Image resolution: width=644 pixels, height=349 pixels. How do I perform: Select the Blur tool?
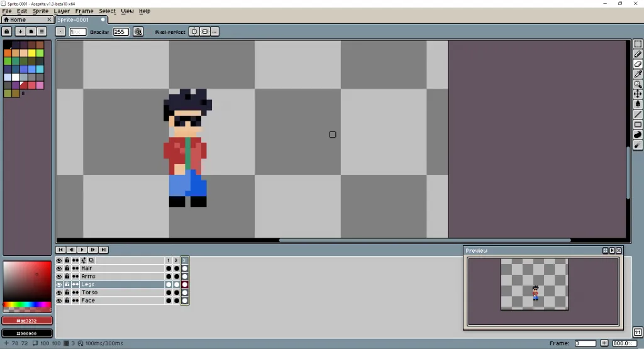coord(638,145)
